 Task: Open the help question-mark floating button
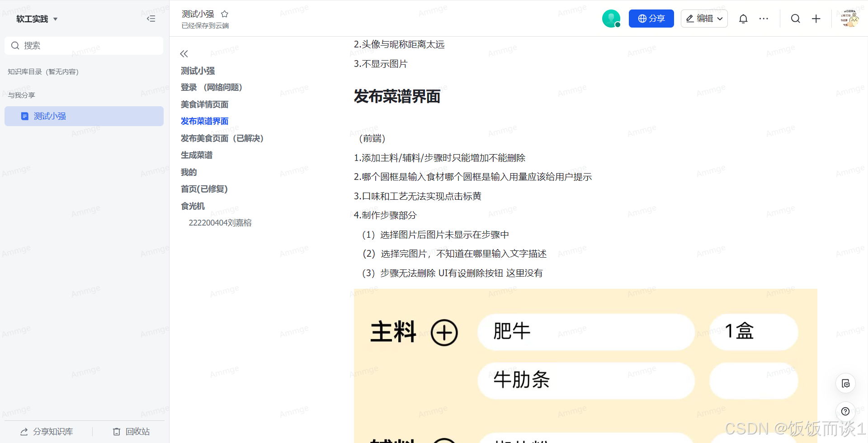point(845,411)
